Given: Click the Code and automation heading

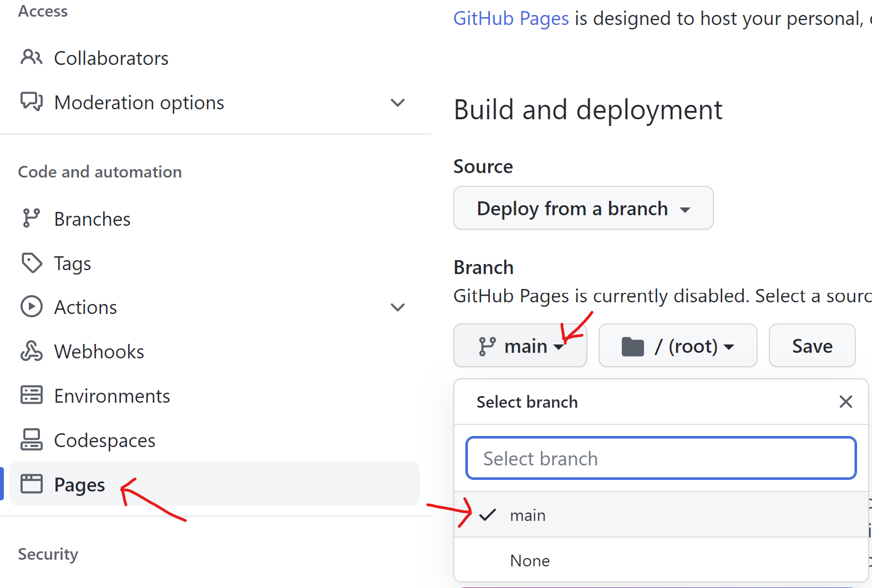Looking at the screenshot, I should (x=100, y=172).
